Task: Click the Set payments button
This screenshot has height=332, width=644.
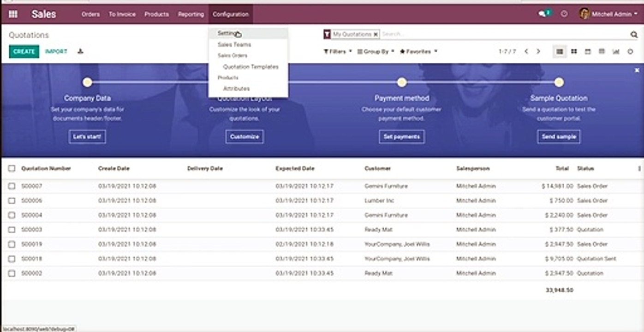Action: pos(402,137)
